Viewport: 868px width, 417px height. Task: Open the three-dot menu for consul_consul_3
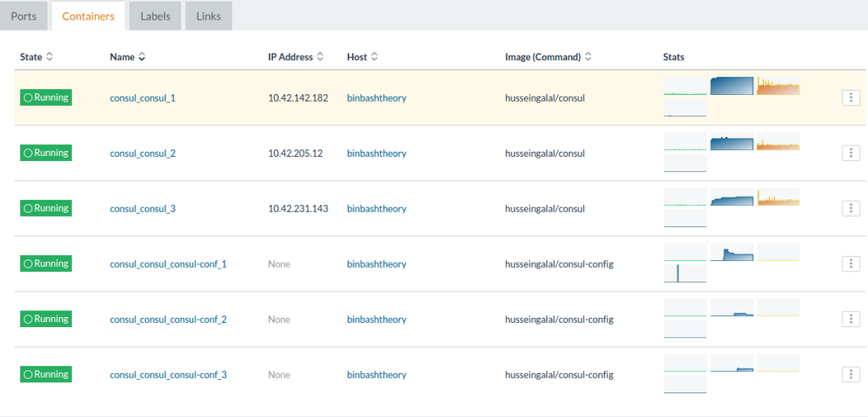[850, 208]
